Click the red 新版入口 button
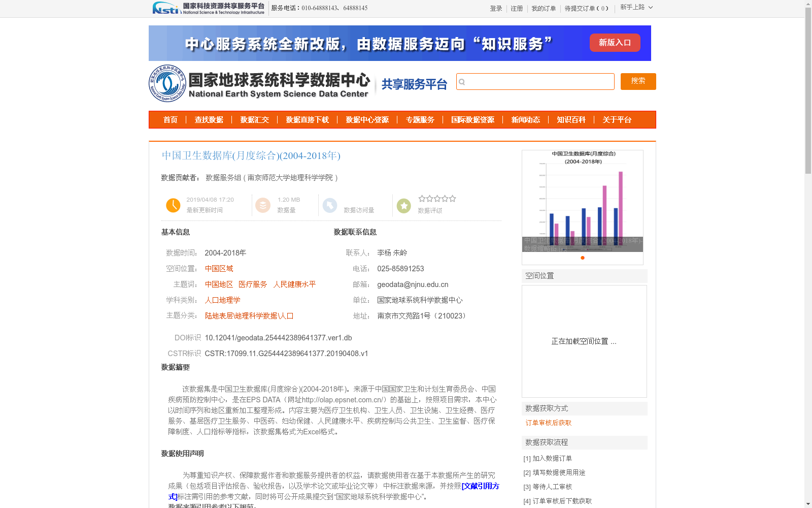Screen dimensions: 812x508 [x=615, y=43]
